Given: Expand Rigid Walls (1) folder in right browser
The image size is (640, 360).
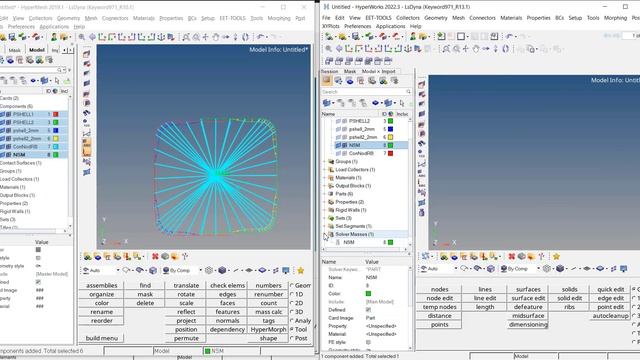Looking at the screenshot, I should coord(325,210).
